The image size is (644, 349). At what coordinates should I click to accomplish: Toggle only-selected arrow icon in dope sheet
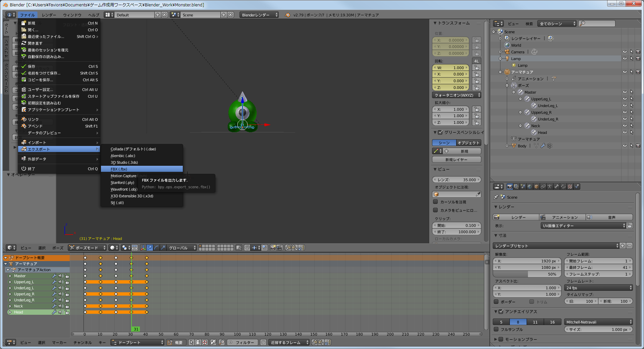(191, 342)
